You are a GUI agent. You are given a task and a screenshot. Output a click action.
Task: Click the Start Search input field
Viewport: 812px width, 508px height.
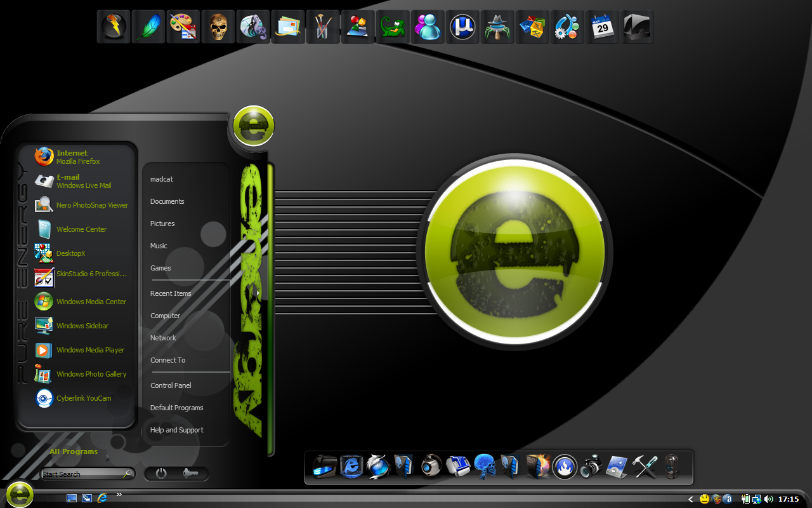(88, 474)
